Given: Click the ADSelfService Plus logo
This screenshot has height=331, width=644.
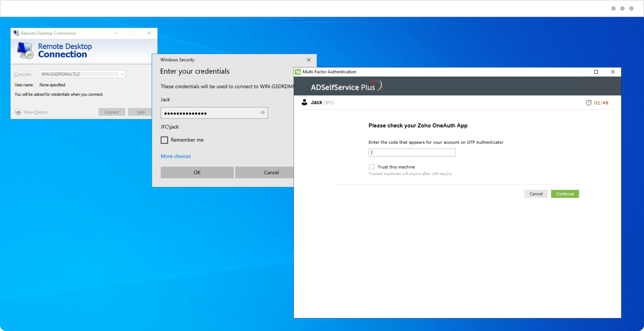Looking at the screenshot, I should tap(346, 86).
